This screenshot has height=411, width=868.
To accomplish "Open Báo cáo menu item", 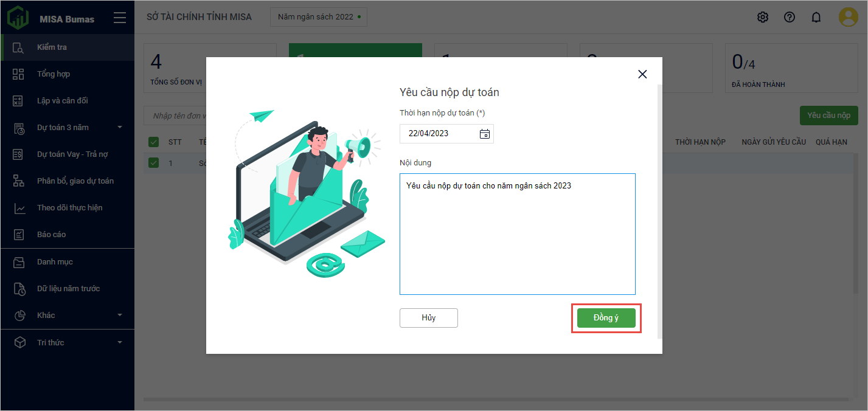I will [67, 235].
